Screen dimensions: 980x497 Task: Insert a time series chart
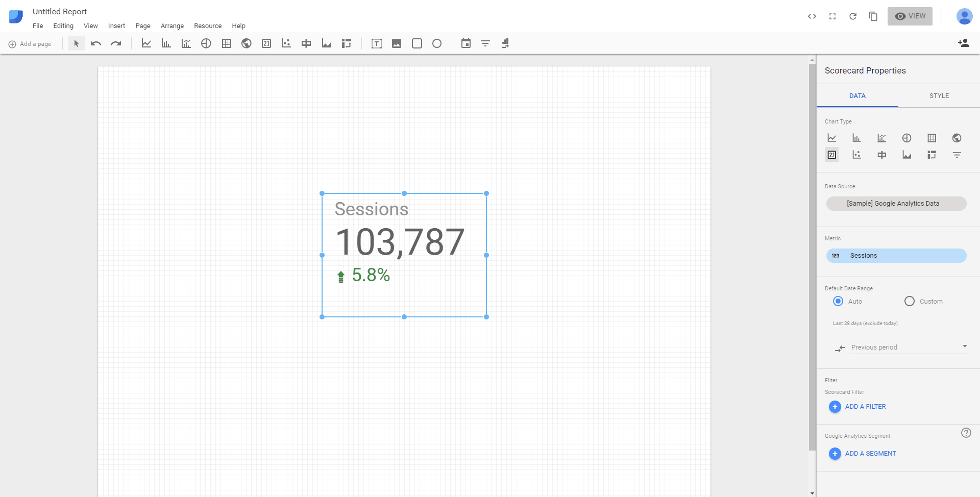[x=146, y=43]
